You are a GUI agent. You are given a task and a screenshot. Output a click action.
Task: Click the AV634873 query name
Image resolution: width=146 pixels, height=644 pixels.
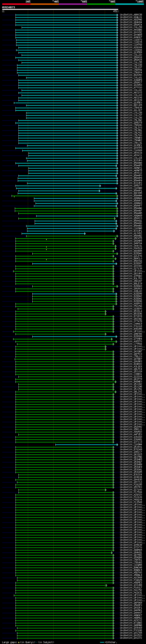point(8,7)
